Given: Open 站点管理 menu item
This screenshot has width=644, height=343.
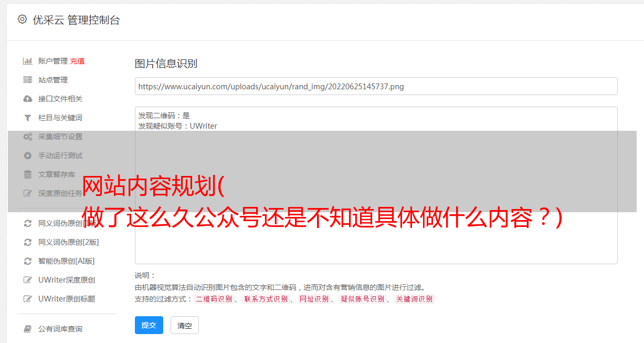Looking at the screenshot, I should (53, 80).
